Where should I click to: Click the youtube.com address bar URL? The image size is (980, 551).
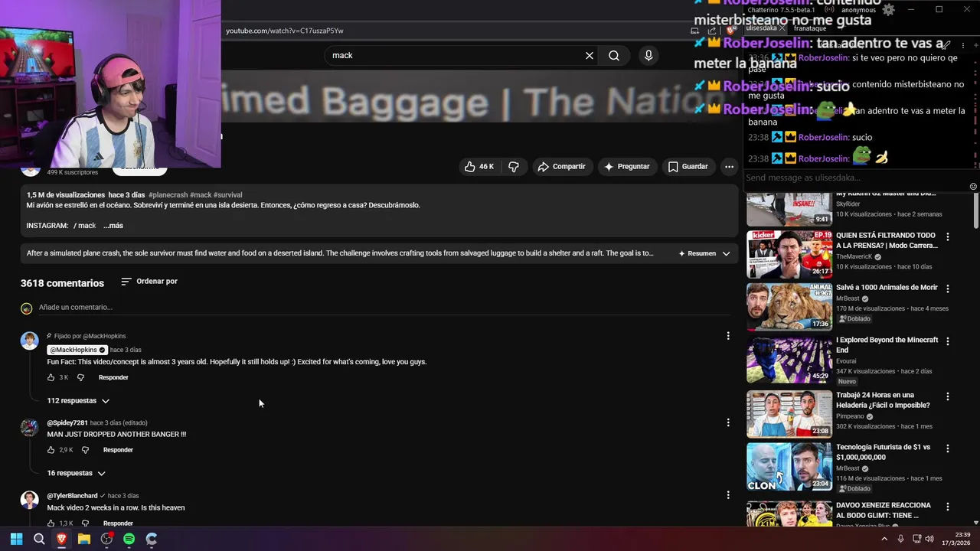284,31
